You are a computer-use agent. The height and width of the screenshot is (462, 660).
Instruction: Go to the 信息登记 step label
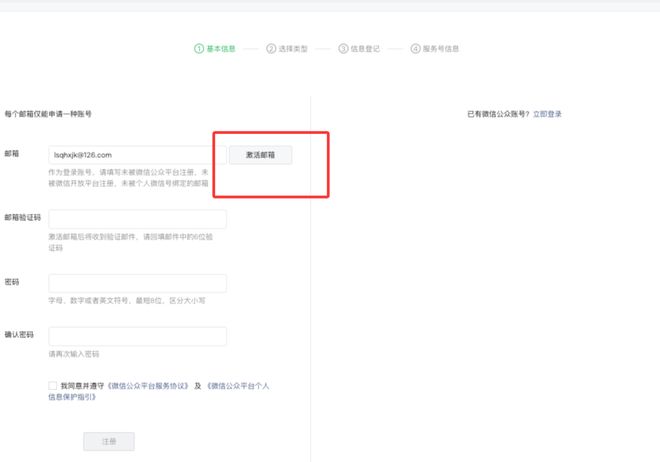point(365,48)
